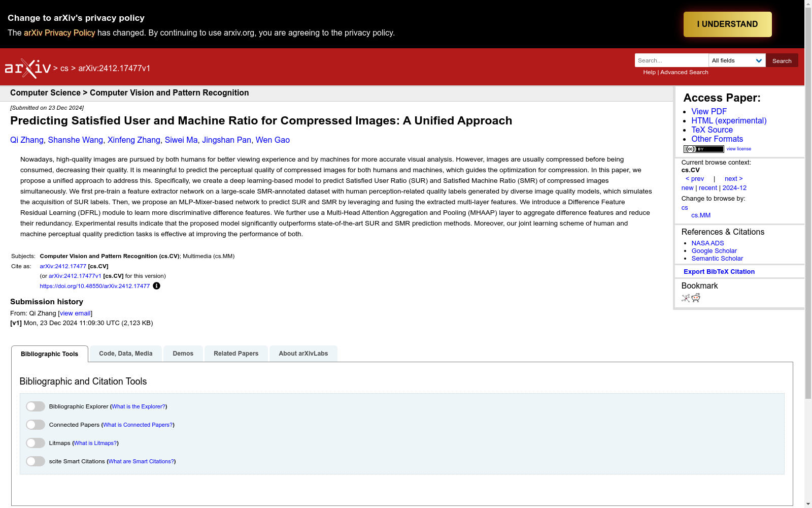Open Advanced Search link
812x508 pixels.
(684, 72)
